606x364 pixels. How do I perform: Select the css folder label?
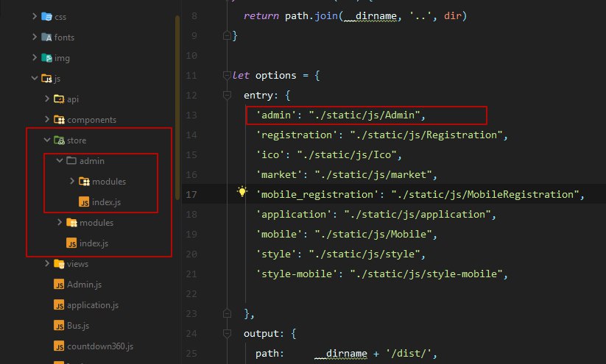[x=60, y=17]
